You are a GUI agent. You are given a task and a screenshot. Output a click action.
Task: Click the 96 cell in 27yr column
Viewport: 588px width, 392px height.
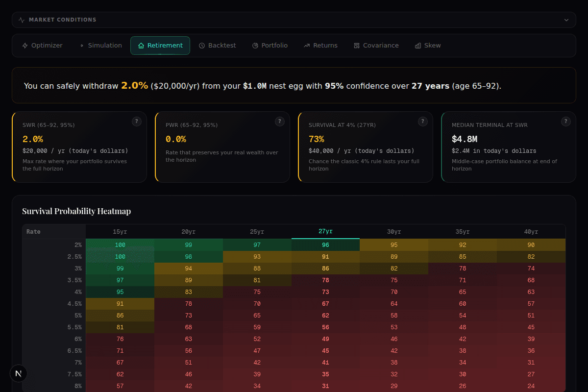click(x=325, y=245)
